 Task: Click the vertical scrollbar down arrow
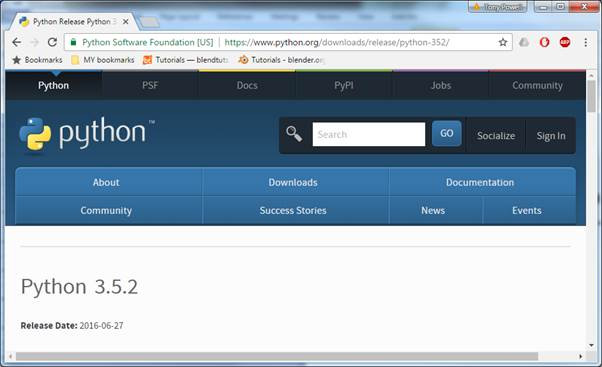591,346
